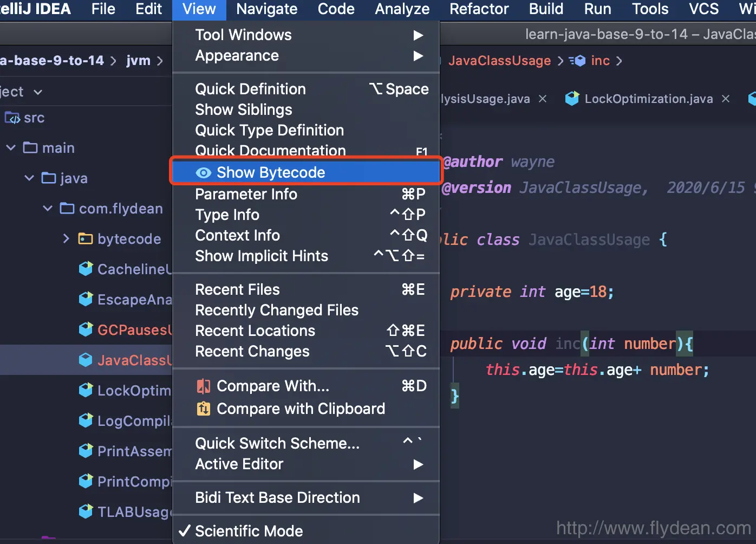756x544 pixels.
Task: Select GCPauses class in project tree
Action: [134, 329]
